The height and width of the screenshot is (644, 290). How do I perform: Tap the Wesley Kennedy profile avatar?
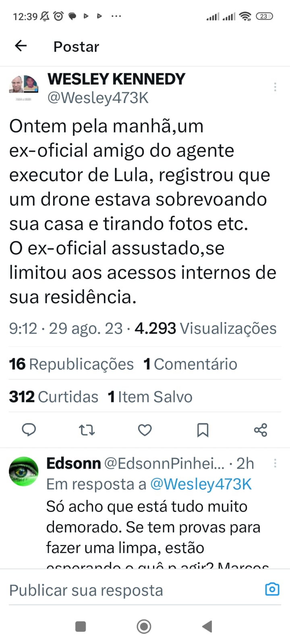(x=24, y=84)
